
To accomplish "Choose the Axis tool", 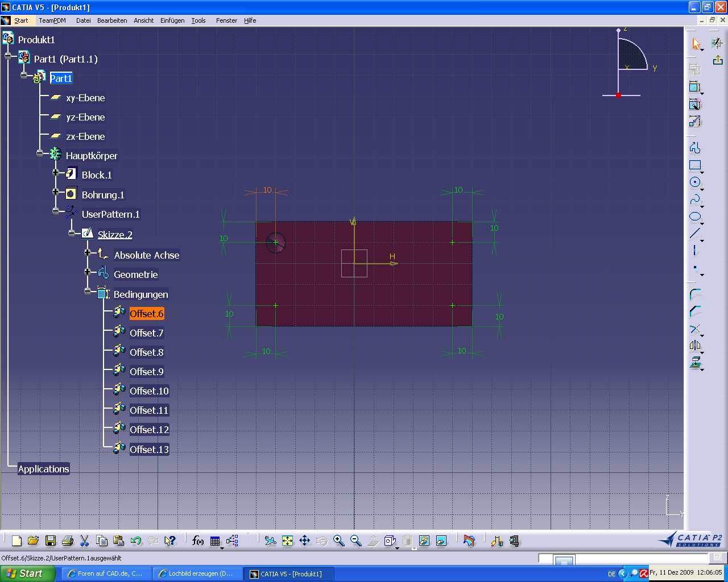I will 695,251.
